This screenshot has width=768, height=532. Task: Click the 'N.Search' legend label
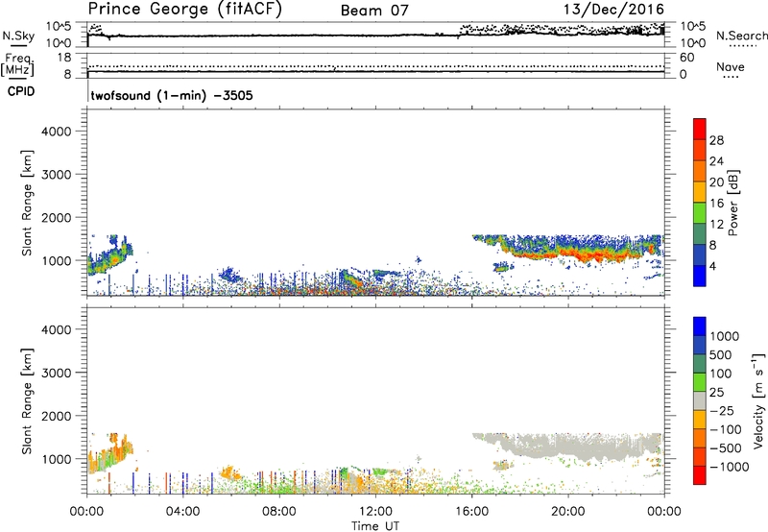(x=741, y=36)
